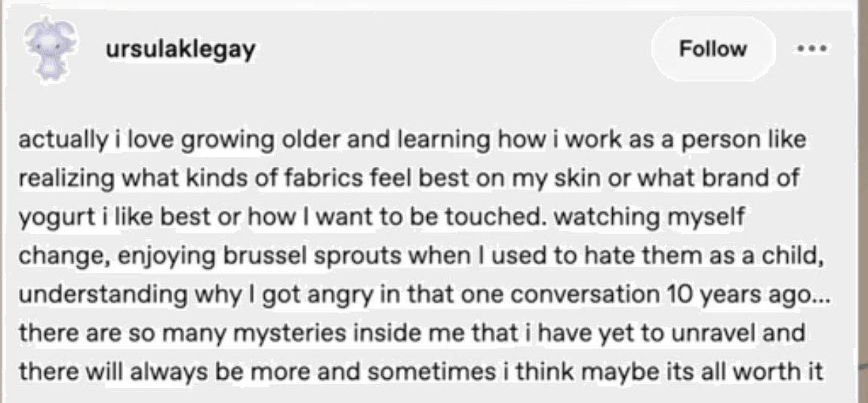
Task: Open ursulaklegay's avatar image
Action: [x=51, y=49]
